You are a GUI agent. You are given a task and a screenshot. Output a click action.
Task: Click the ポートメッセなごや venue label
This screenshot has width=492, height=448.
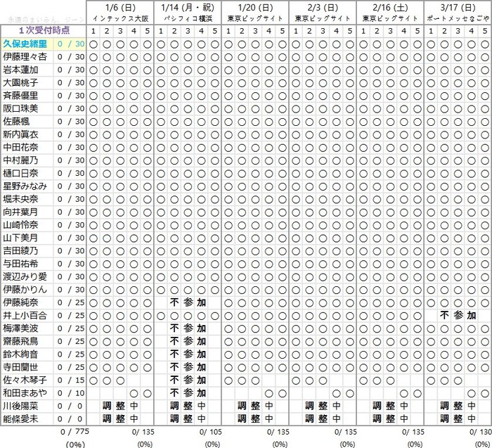pos(458,18)
